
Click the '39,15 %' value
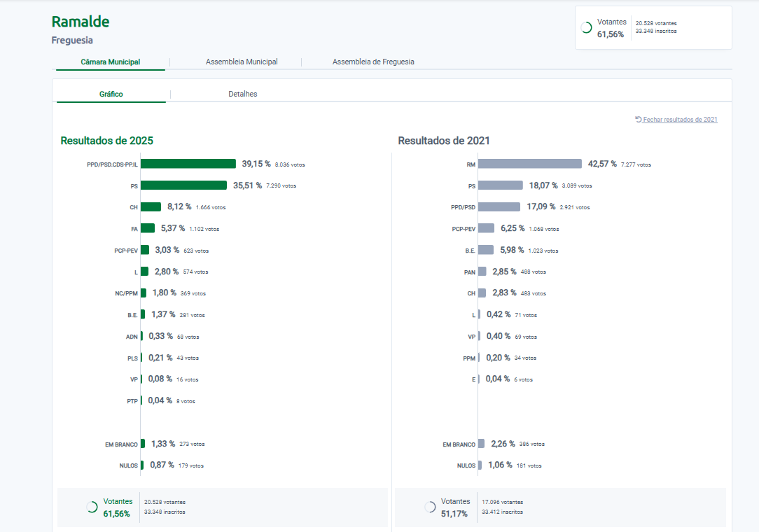(256, 164)
